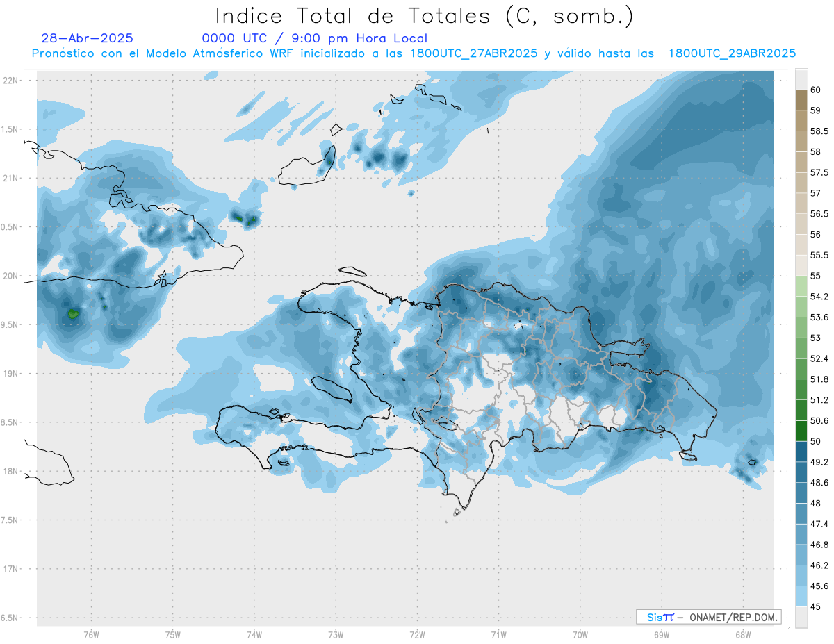Click the longitude label "72W"
834x644 pixels.
click(x=417, y=634)
